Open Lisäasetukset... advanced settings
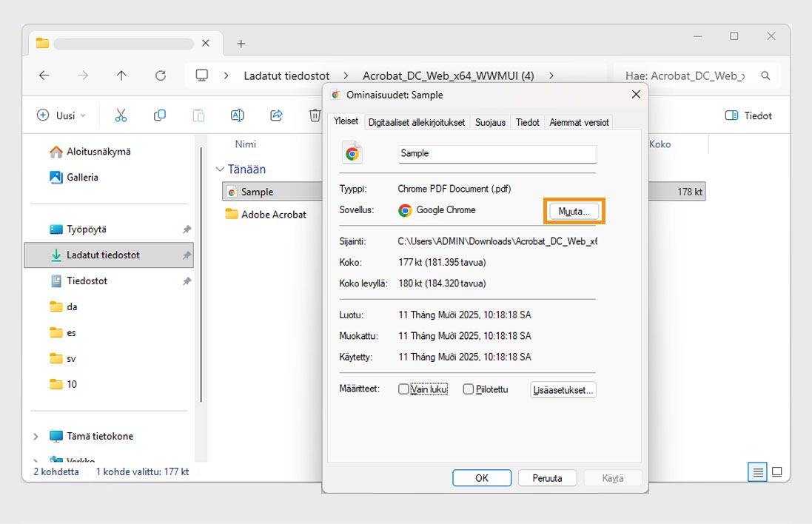The width and height of the screenshot is (812, 524). click(x=563, y=390)
